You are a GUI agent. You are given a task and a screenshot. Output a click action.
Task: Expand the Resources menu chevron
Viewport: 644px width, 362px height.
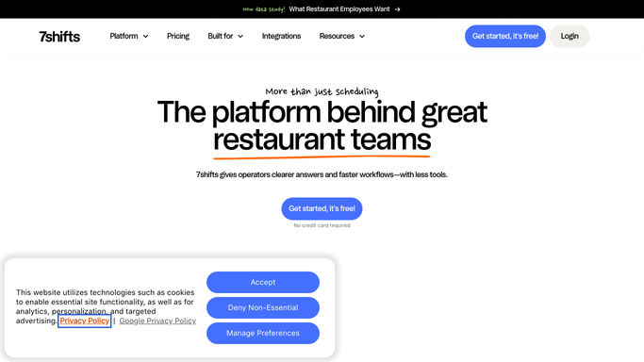click(x=362, y=37)
